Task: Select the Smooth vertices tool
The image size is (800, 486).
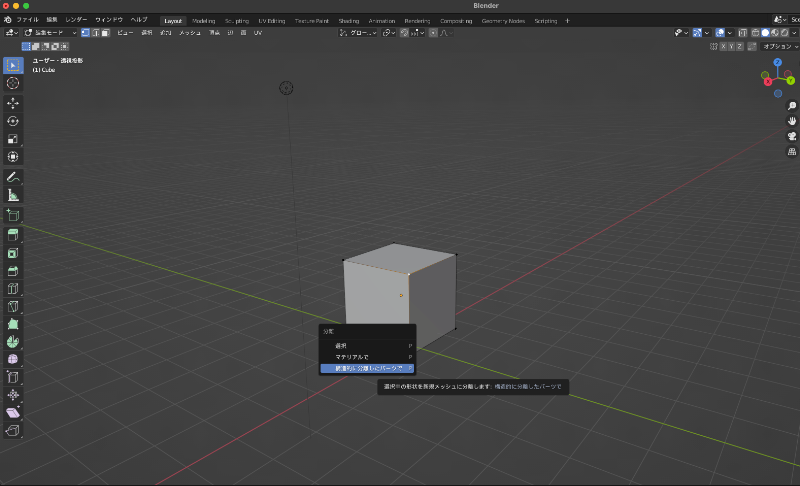Action: coord(13,360)
